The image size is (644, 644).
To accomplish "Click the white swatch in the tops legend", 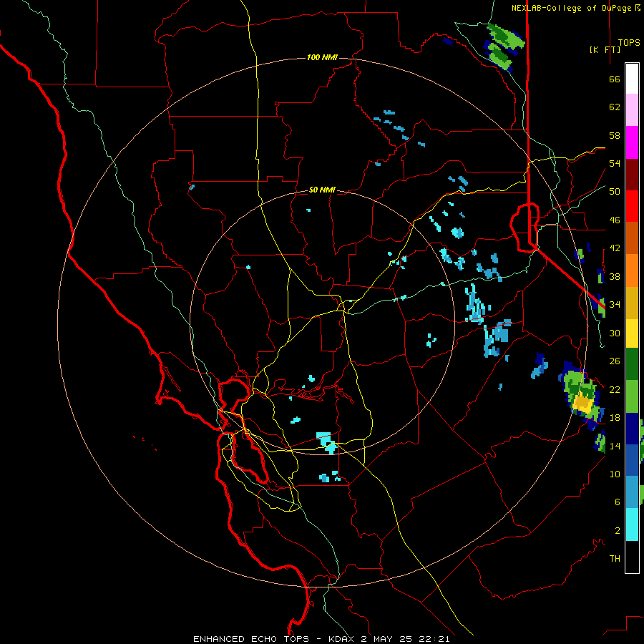I will [x=632, y=79].
